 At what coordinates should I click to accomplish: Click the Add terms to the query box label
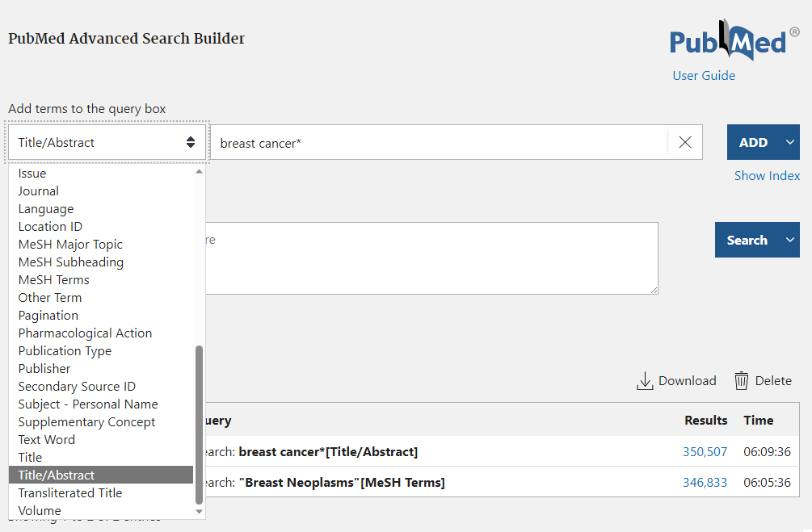pyautogui.click(x=87, y=109)
